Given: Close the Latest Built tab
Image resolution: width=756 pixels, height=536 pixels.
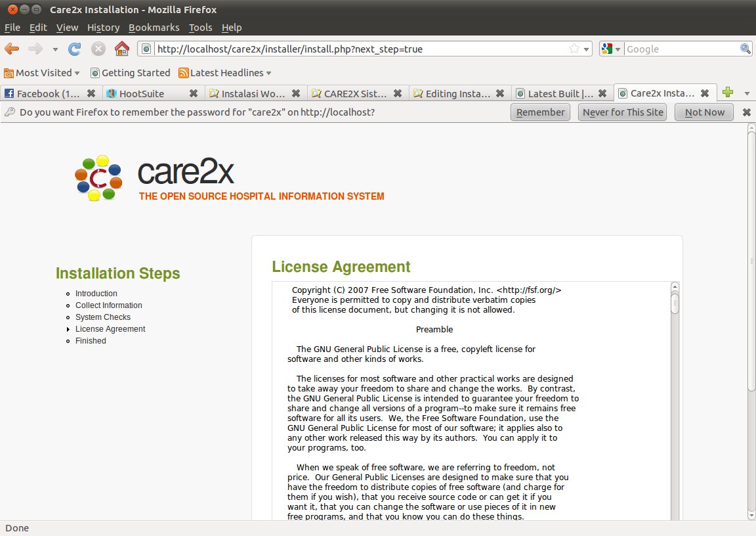Looking at the screenshot, I should pos(602,93).
